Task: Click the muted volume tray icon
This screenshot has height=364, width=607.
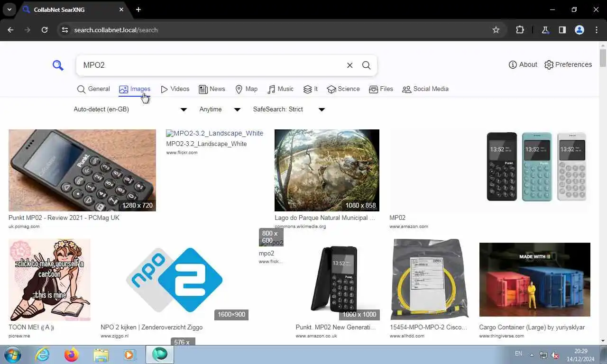Action: coord(555,355)
